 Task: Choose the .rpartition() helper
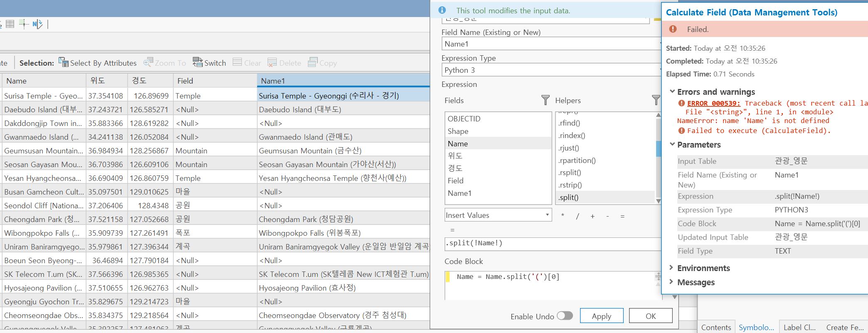click(605, 160)
